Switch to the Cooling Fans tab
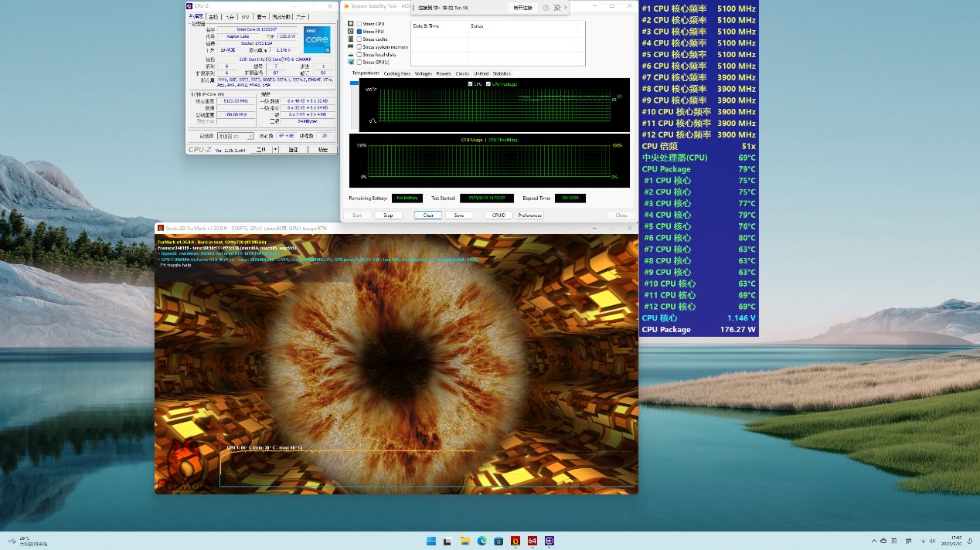The image size is (980, 550). pyautogui.click(x=397, y=74)
